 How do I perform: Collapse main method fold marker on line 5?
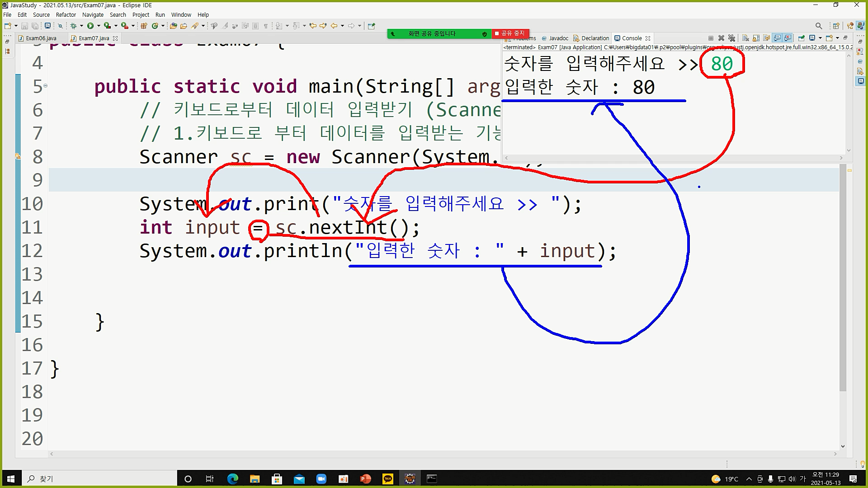tap(45, 86)
